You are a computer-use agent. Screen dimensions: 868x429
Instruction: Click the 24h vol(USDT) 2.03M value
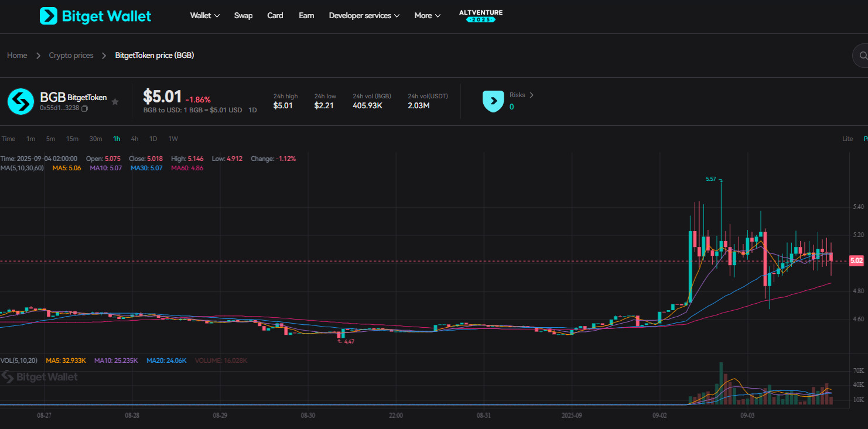pyautogui.click(x=419, y=106)
